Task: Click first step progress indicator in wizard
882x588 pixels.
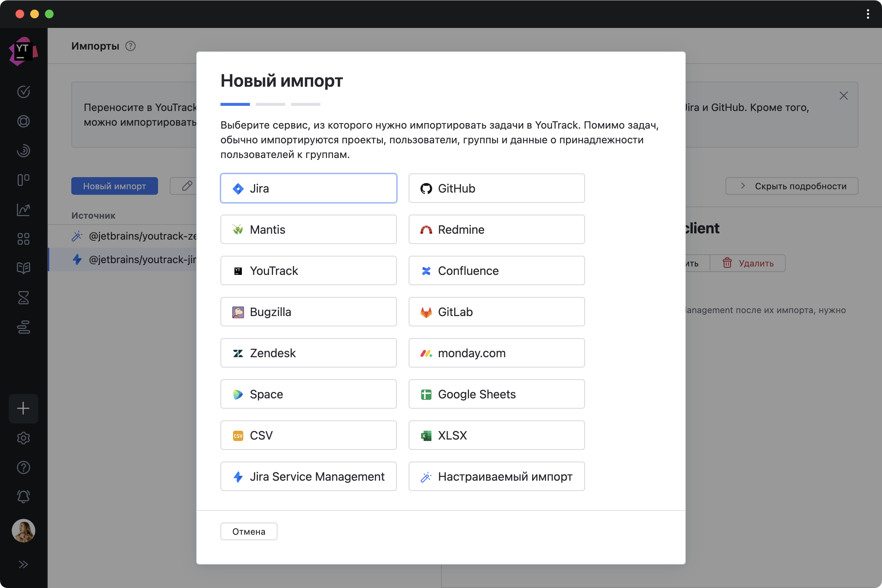Action: click(235, 104)
